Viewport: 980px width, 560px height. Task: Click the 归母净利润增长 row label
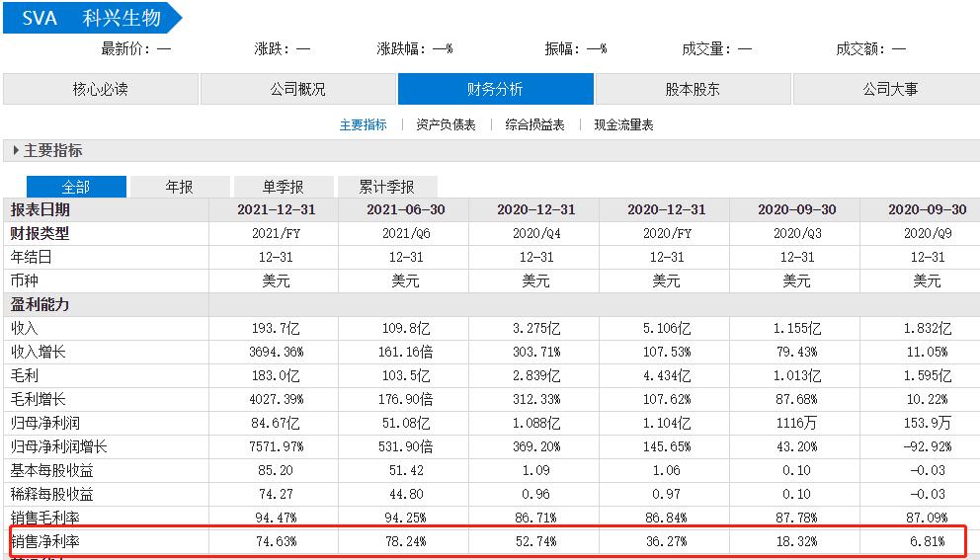tap(59, 446)
